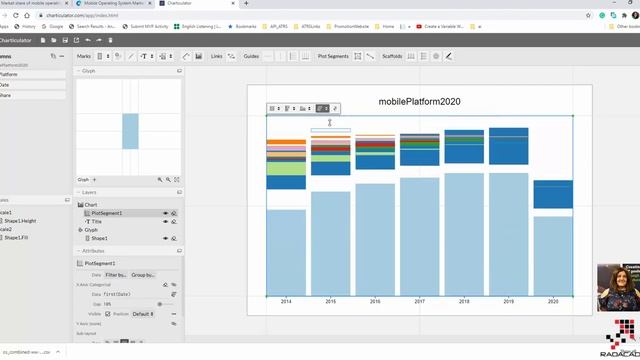Screen dimensions: 640x360
Task: Open the Text mark dropdown arrow
Action: (152, 56)
